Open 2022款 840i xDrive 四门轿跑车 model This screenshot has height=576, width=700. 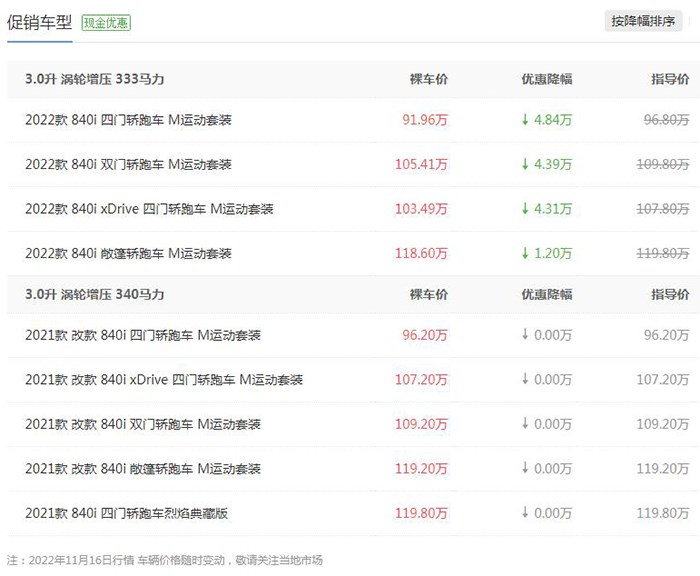pos(149,209)
